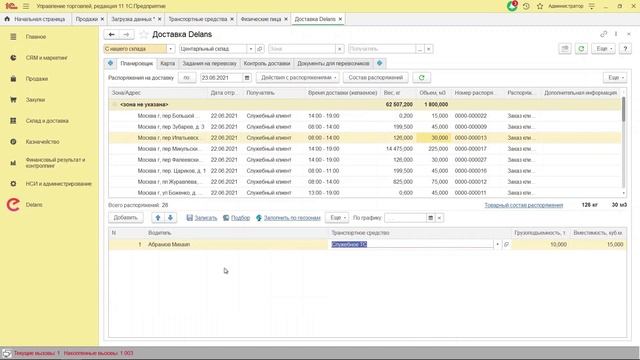Click the settings list icon beside refresh
The height and width of the screenshot is (360, 640).
click(564, 49)
